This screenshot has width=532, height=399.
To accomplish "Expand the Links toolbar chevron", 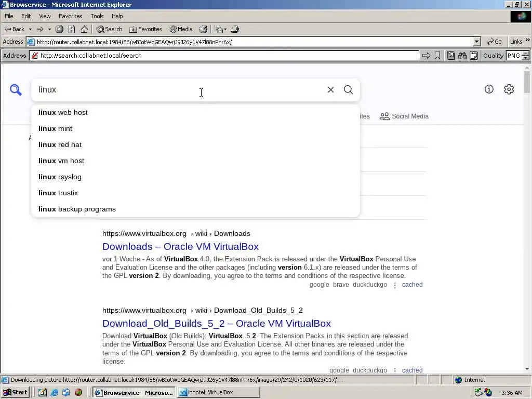I will click(528, 40).
